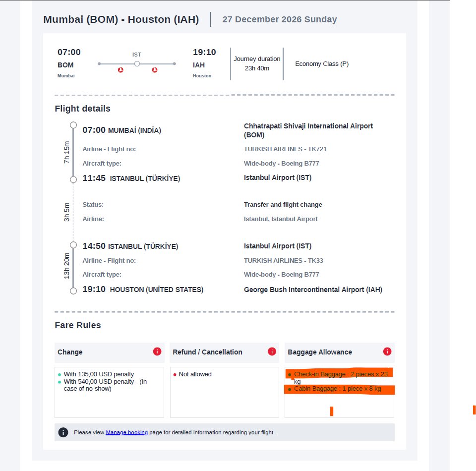Viewport: 476px width, 471px height.
Task: Open the Change fare rule info icon
Action: point(157,352)
